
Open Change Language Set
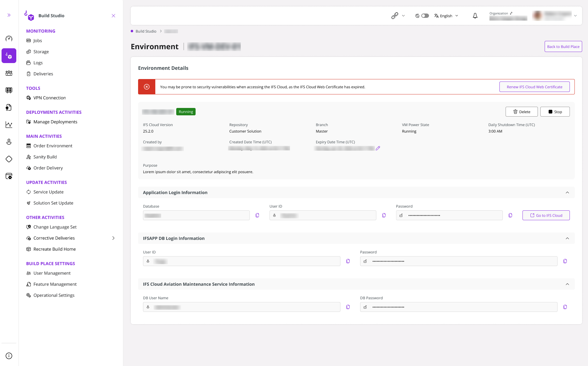click(x=55, y=227)
